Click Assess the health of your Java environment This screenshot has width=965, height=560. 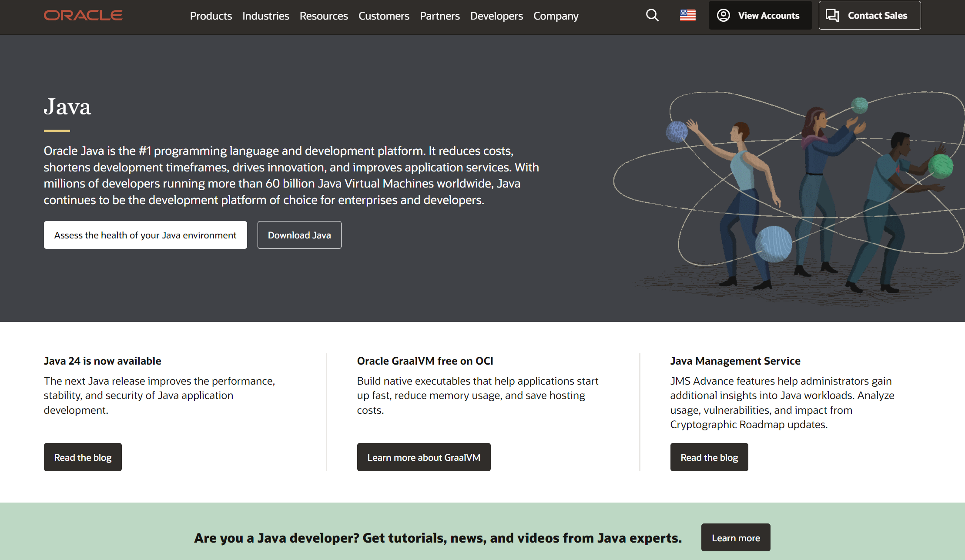tap(145, 235)
